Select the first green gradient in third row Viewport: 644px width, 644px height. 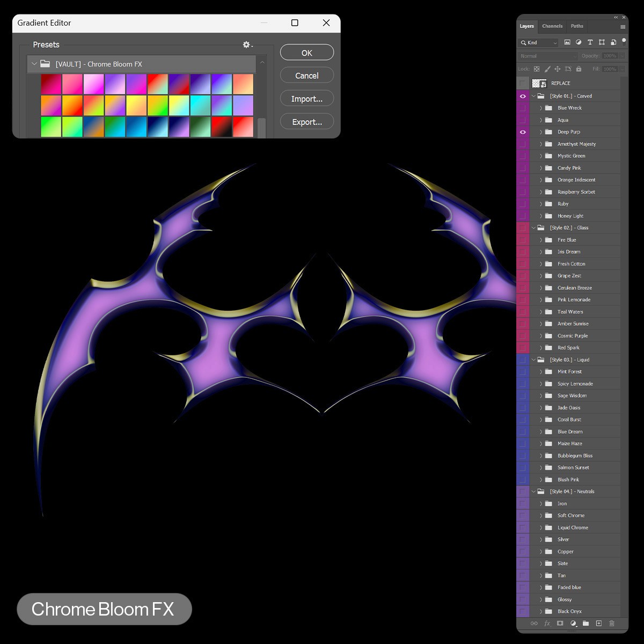tap(51, 127)
